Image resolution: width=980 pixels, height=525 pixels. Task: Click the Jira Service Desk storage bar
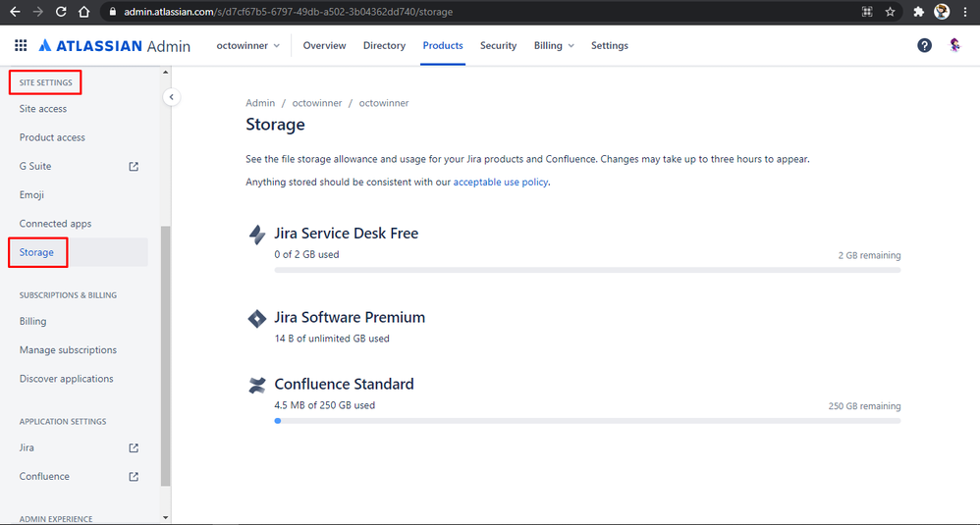click(x=587, y=270)
